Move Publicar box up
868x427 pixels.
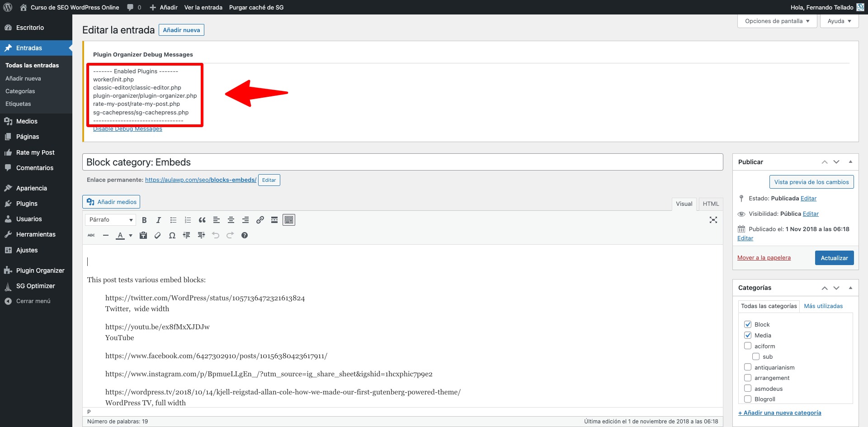pos(825,162)
